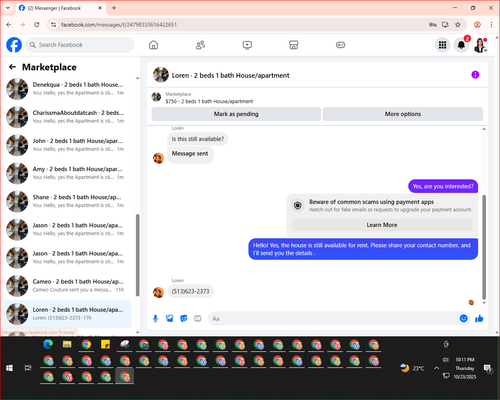
Task: View site information icon in address bar
Action: click(x=53, y=25)
